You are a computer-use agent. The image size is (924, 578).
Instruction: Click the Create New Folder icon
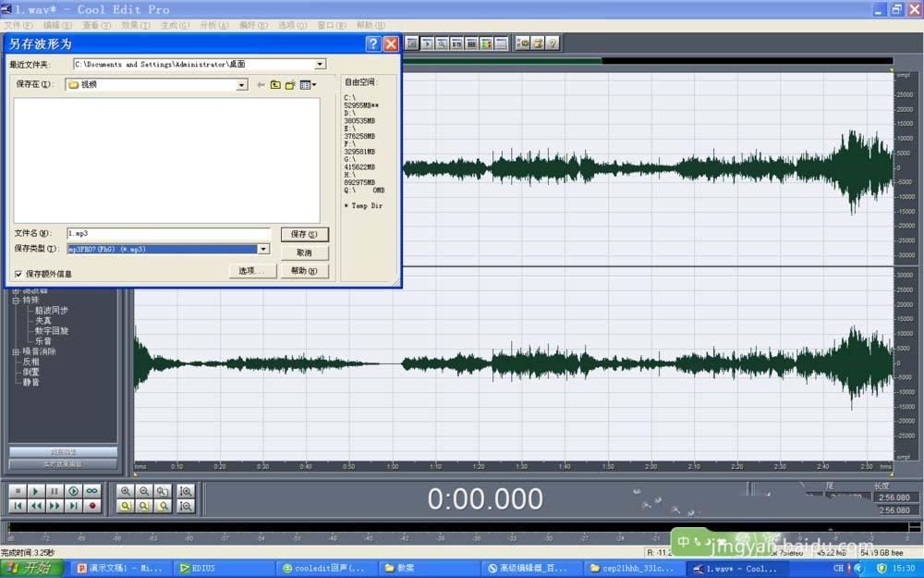289,83
